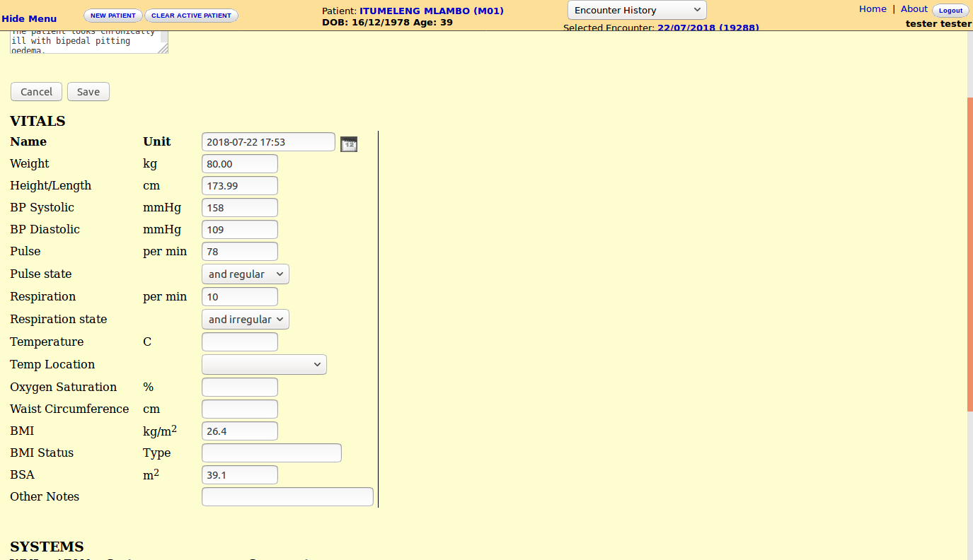Viewport: 973px width, 560px height.
Task: Open the About link
Action: tap(914, 9)
